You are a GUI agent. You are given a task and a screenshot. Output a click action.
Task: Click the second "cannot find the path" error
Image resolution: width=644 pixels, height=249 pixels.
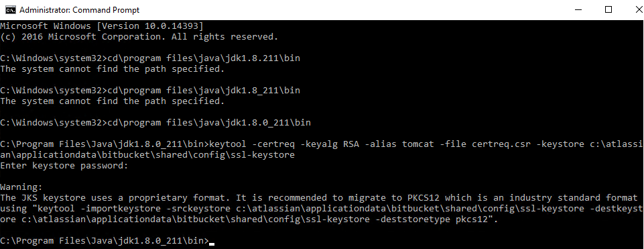[113, 101]
